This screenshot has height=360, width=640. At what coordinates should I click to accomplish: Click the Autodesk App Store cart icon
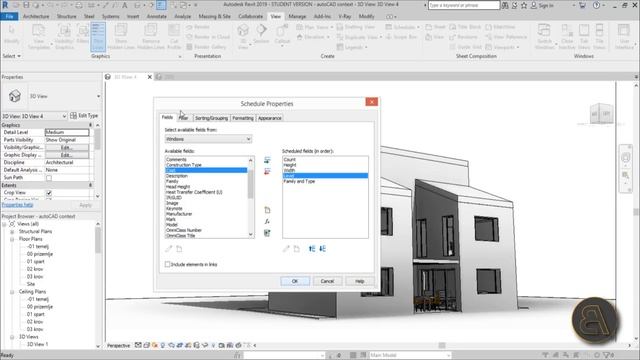click(582, 5)
